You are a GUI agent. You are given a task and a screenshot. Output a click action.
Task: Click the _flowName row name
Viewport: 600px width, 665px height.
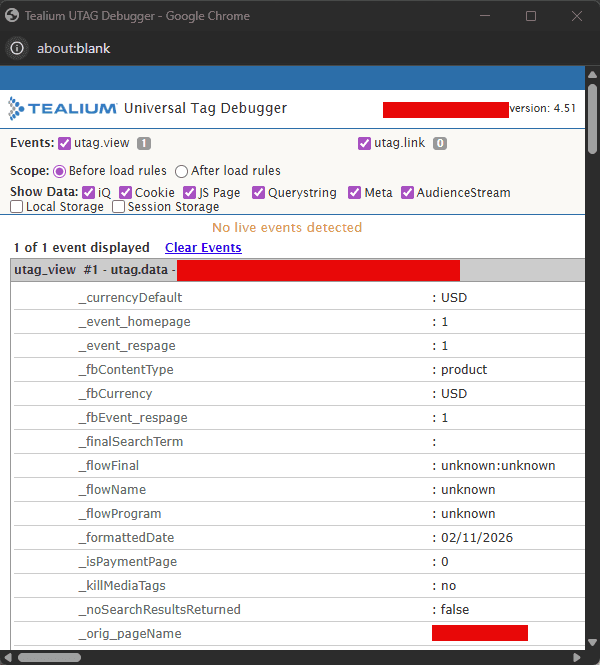pos(112,490)
